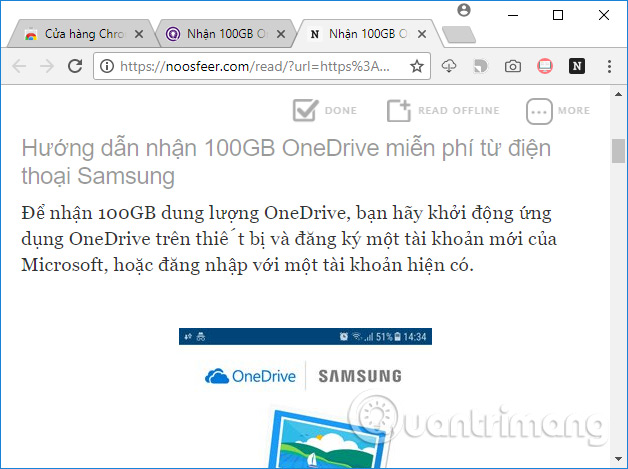Open the gray page-curl extension icon
Image resolution: width=628 pixels, height=469 pixels.
tap(481, 66)
